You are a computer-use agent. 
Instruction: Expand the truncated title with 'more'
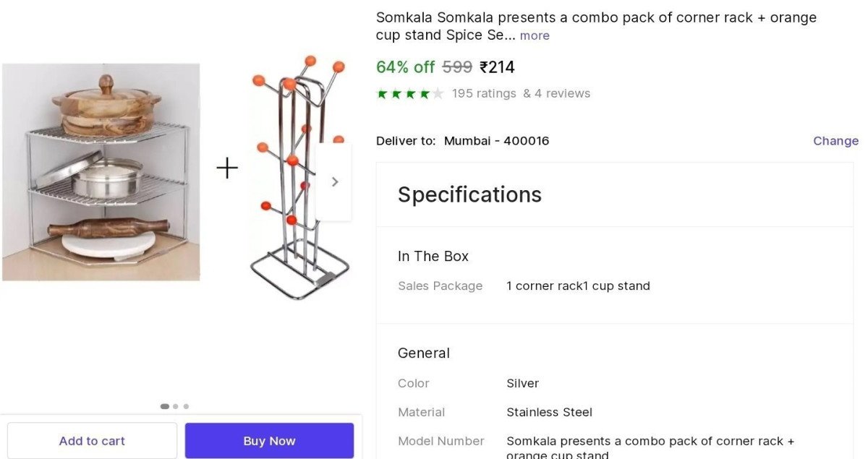[535, 35]
